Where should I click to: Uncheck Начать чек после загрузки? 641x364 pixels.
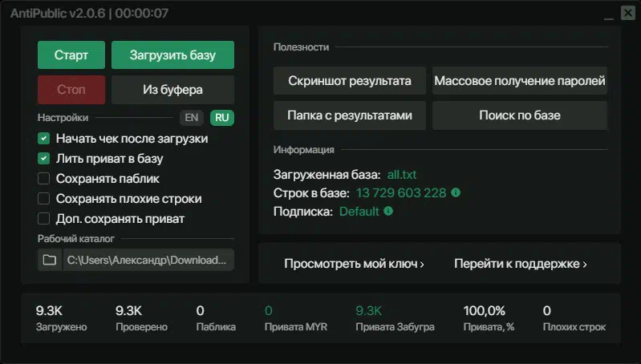[x=44, y=139]
